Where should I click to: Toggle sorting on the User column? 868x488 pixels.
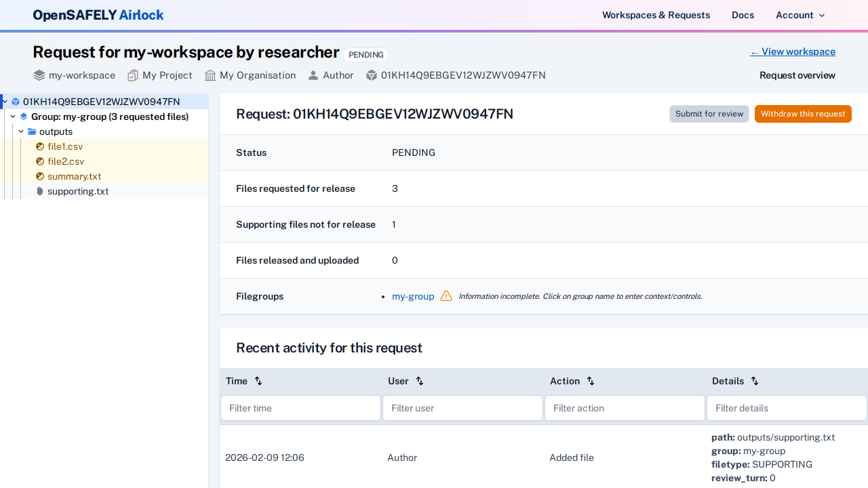[419, 381]
